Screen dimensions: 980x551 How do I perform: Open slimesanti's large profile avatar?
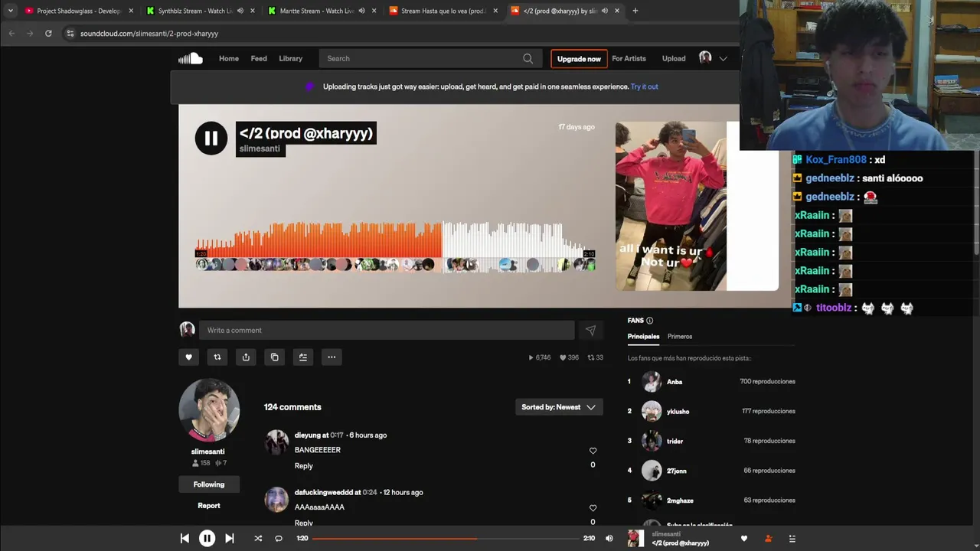[x=209, y=411]
